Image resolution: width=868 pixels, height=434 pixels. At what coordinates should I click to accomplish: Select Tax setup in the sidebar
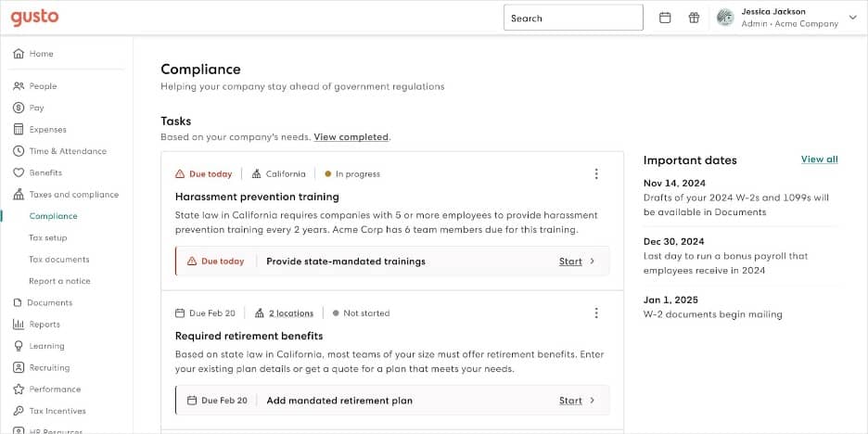48,237
